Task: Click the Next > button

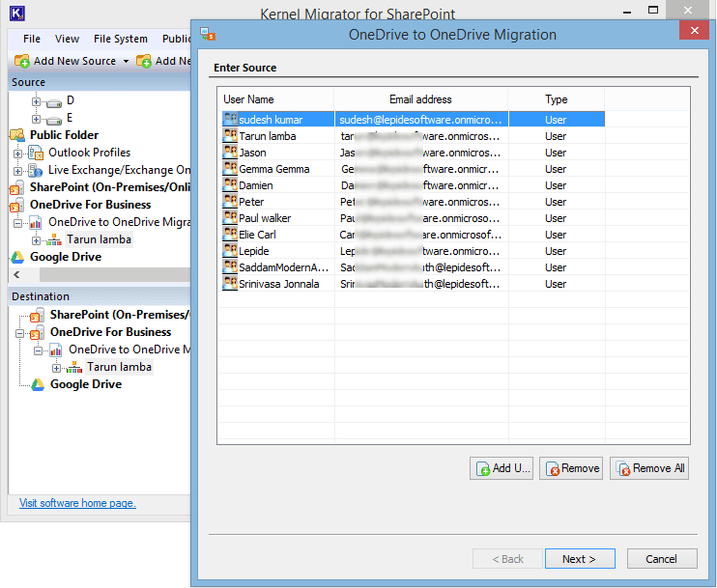Action: point(580,559)
